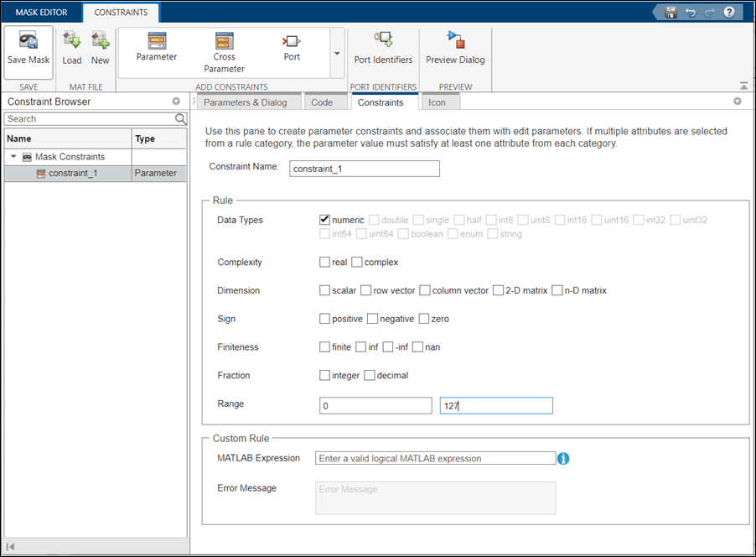Check the positive sign checkbox
The width and height of the screenshot is (756, 557).
click(324, 319)
